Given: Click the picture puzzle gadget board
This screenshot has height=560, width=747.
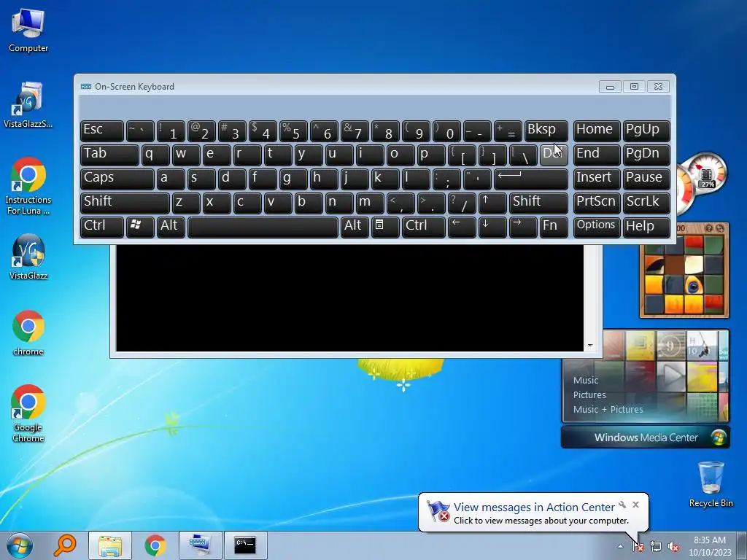Looking at the screenshot, I should [684, 275].
